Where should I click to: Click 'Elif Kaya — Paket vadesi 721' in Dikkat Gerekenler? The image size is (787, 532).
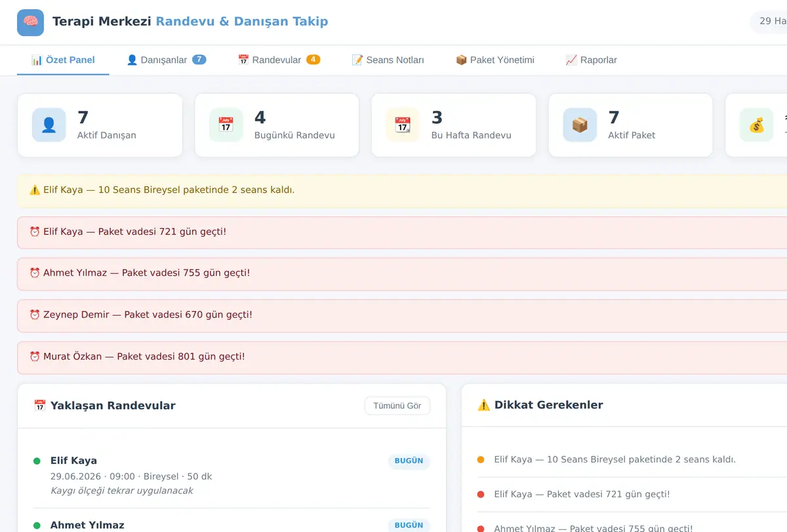tap(582, 495)
